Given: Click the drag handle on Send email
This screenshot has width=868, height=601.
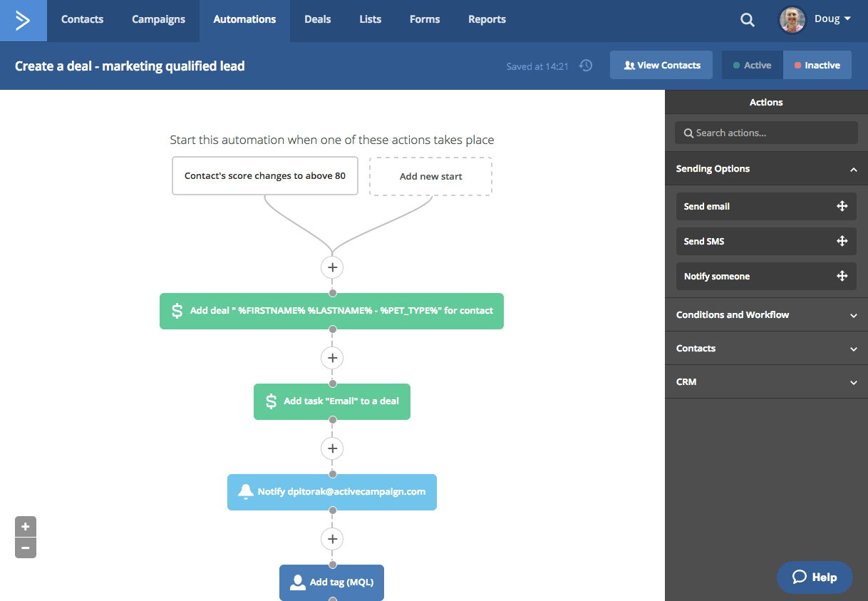Looking at the screenshot, I should (842, 206).
